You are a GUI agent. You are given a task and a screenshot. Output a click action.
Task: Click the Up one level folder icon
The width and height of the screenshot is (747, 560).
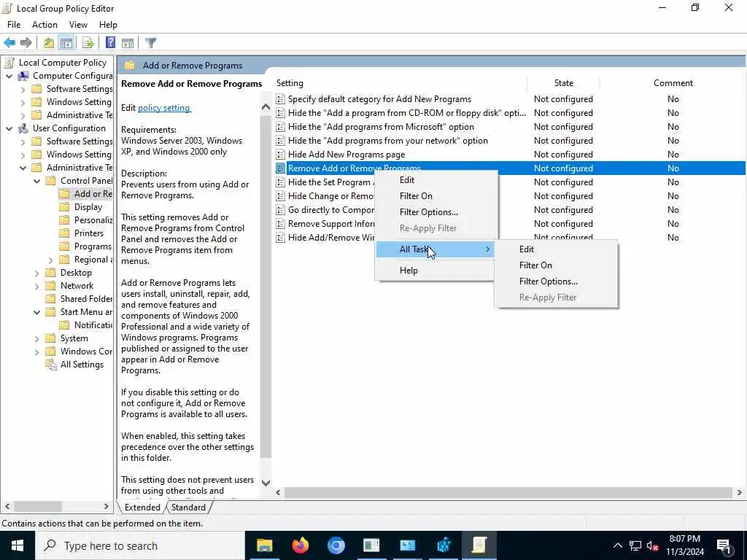49,43
